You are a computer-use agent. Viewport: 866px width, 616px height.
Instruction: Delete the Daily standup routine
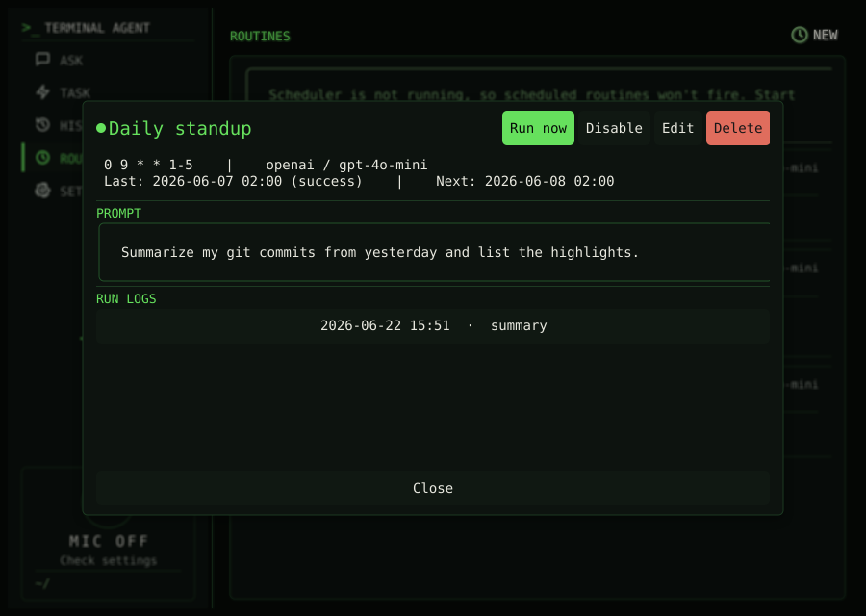738,128
